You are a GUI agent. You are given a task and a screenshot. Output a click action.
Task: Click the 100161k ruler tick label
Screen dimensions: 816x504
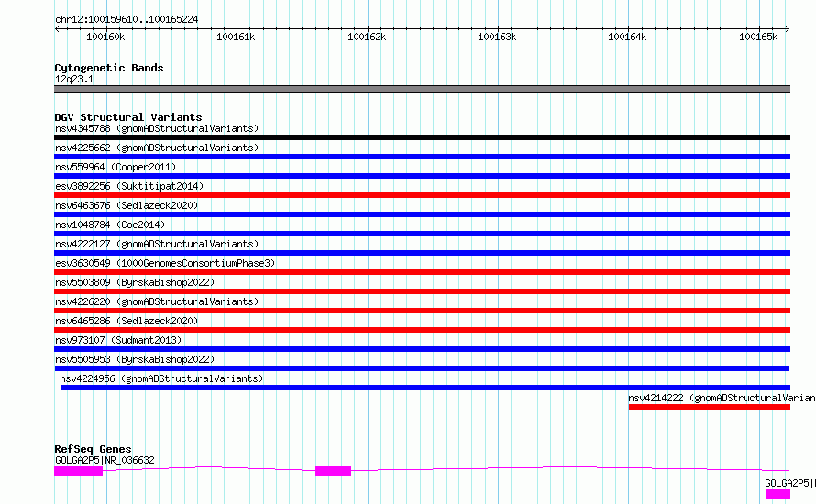pyautogui.click(x=236, y=37)
